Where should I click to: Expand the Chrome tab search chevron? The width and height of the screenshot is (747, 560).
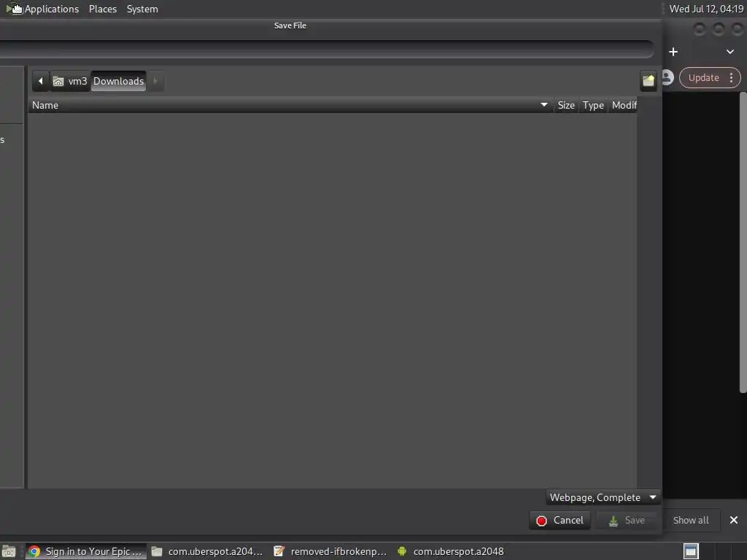click(729, 52)
